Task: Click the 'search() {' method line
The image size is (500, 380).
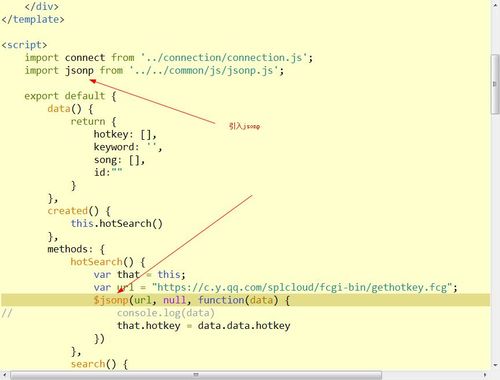Action: (x=99, y=364)
